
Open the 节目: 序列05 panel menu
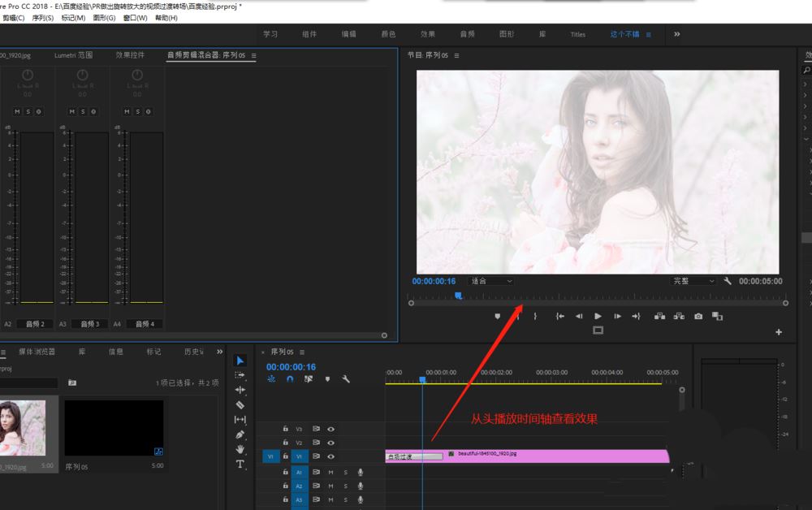coord(456,55)
